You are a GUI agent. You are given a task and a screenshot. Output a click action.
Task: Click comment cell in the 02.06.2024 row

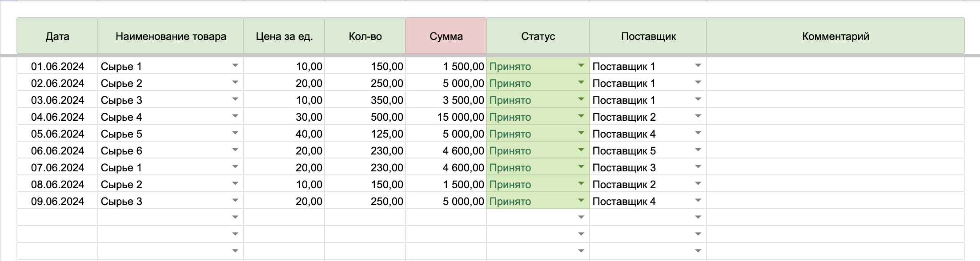point(835,83)
